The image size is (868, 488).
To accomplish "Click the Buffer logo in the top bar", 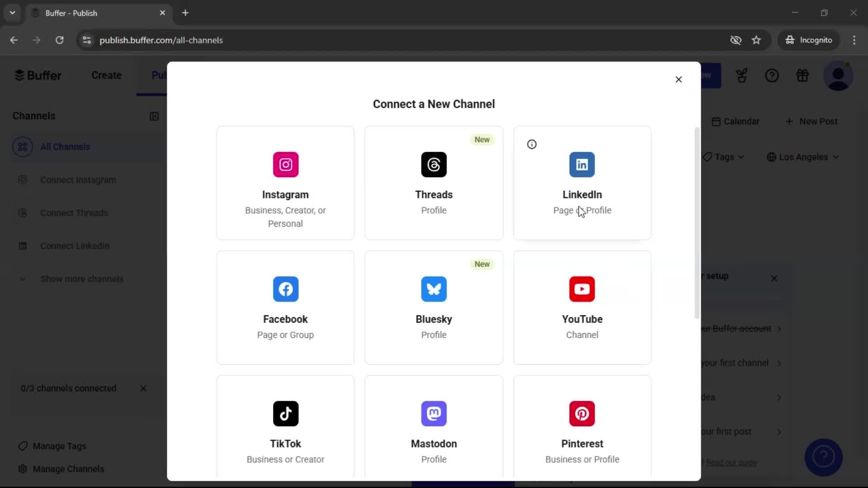I will point(38,75).
